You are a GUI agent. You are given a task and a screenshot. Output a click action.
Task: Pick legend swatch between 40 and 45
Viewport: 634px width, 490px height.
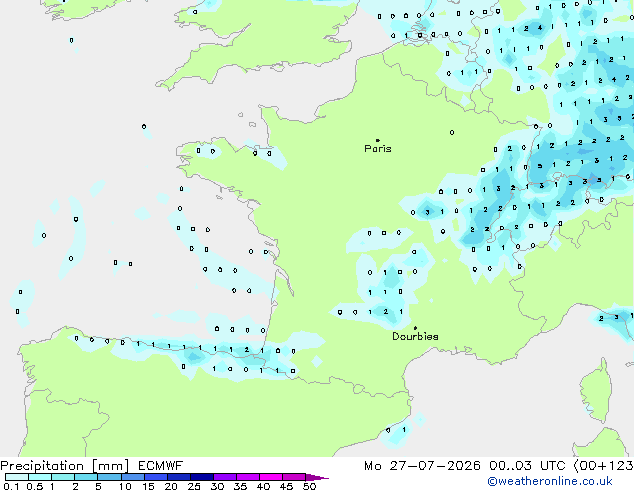point(271,477)
